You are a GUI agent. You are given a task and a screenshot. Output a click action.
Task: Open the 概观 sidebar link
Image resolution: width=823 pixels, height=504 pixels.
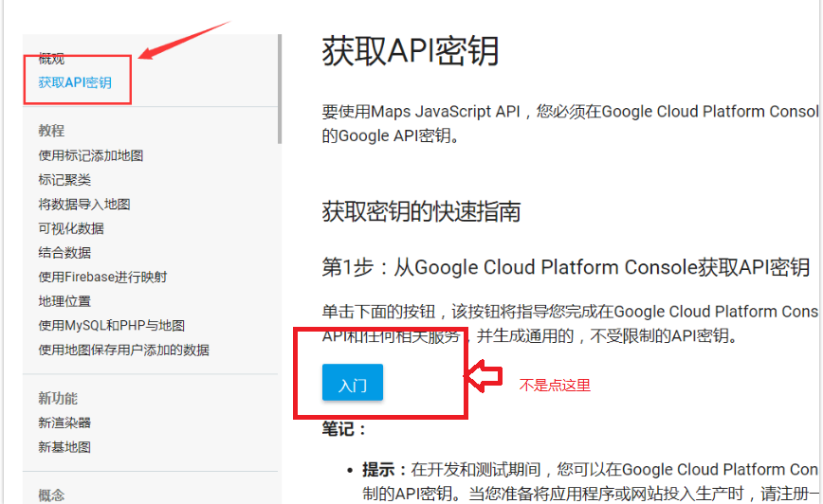51,59
